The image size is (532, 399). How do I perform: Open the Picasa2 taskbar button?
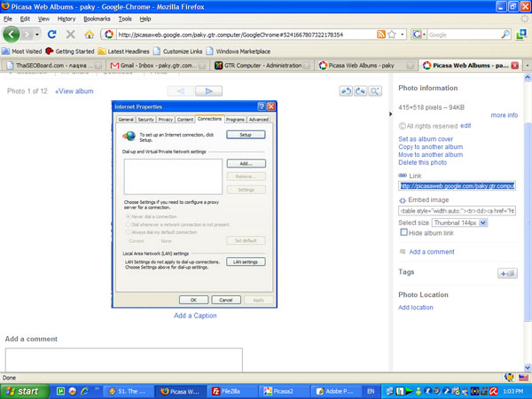pos(284,391)
